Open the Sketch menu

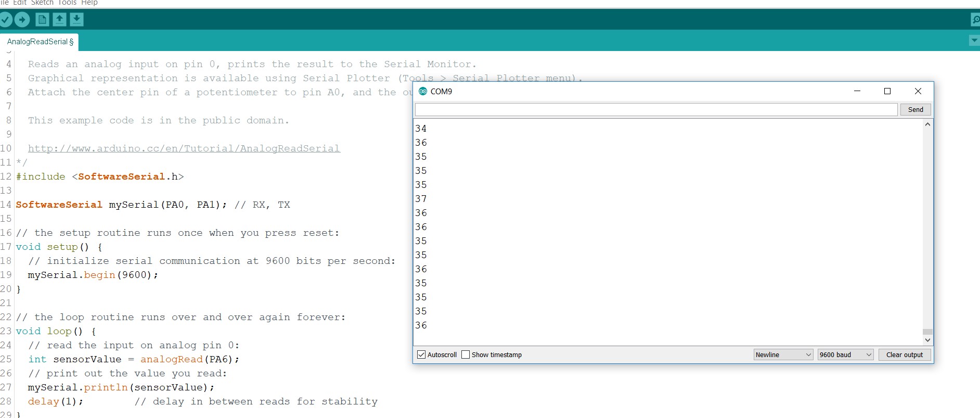(42, 3)
